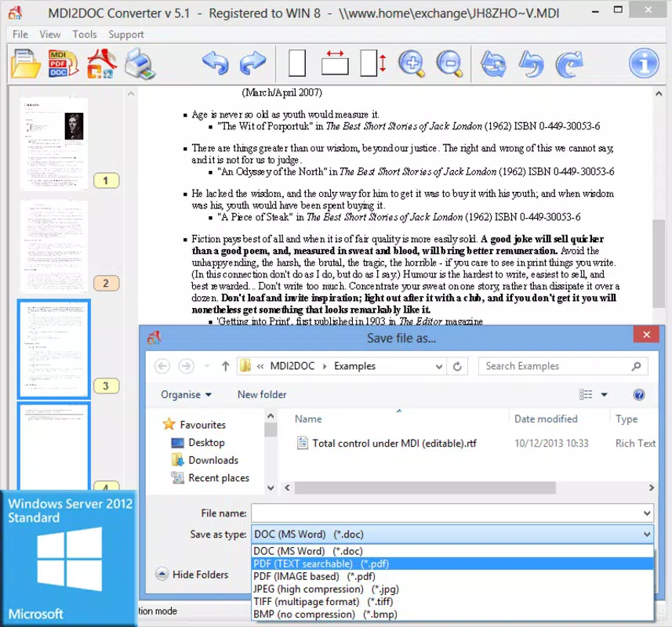Open the Organise dropdown
672x627 pixels.
[x=186, y=394]
